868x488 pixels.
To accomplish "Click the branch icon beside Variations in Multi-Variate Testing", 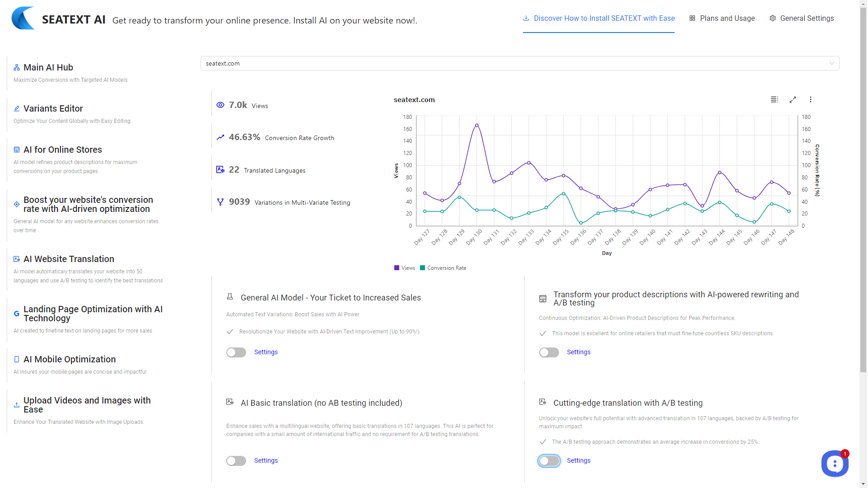I will pos(220,202).
